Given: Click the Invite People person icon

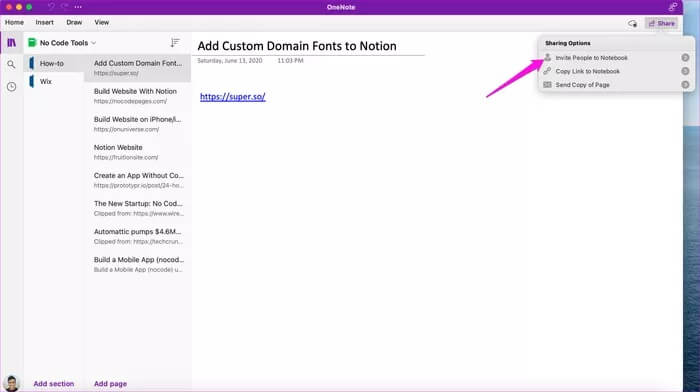Looking at the screenshot, I should pyautogui.click(x=547, y=58).
